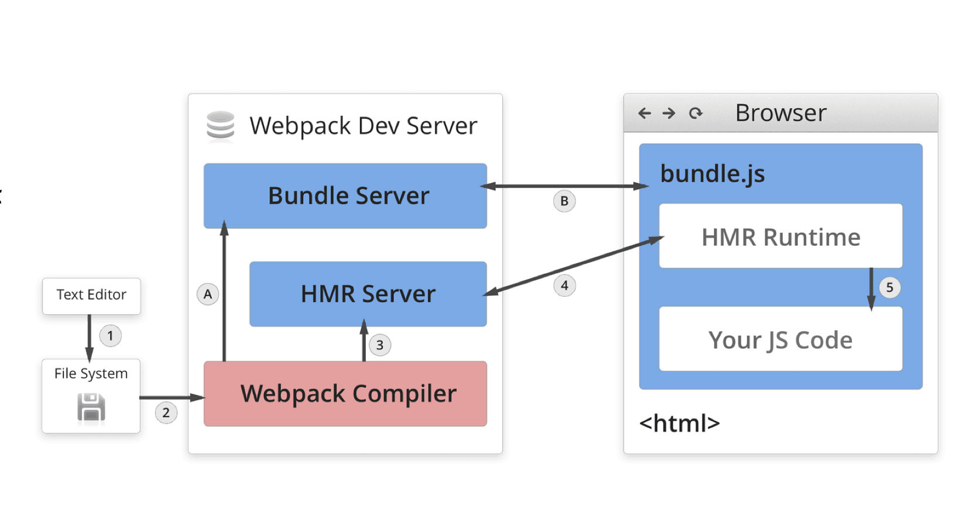Click the Webpack Dev Server heading

click(x=364, y=126)
